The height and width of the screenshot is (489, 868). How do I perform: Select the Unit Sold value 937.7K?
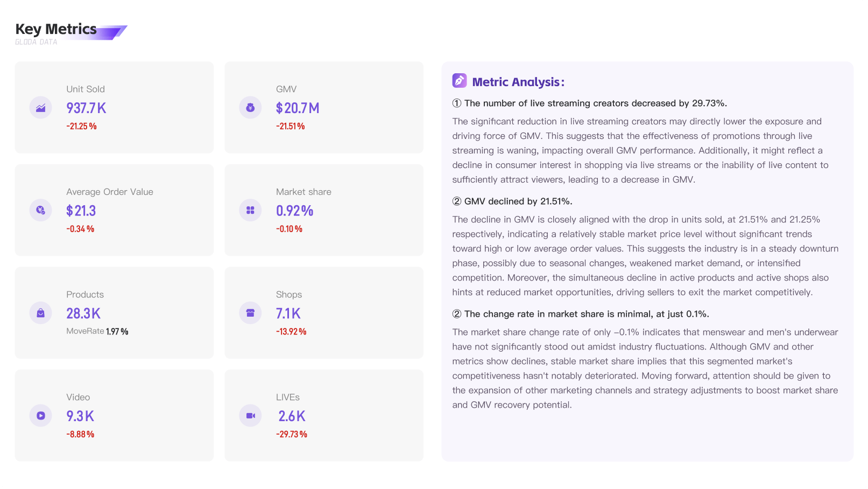[x=86, y=108]
